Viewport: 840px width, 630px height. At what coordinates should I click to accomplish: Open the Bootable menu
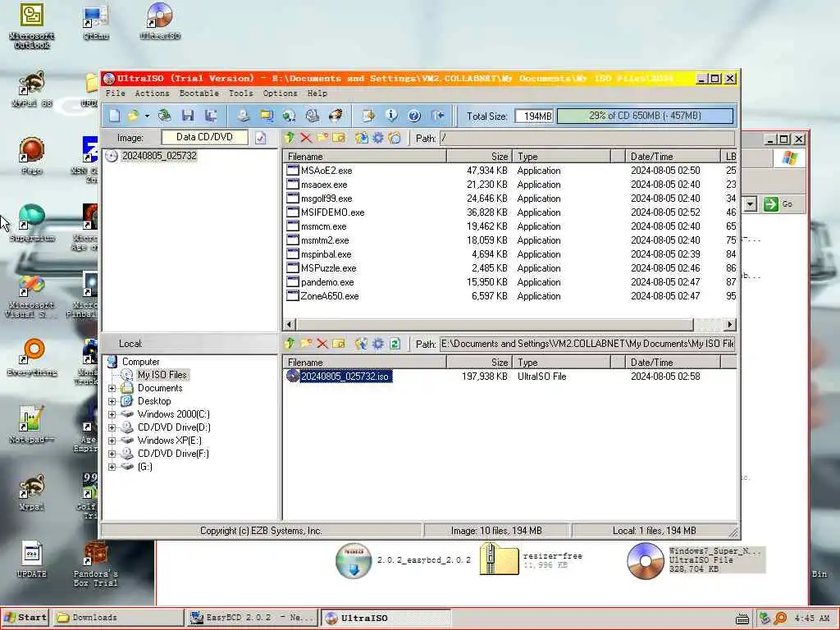[199, 94]
